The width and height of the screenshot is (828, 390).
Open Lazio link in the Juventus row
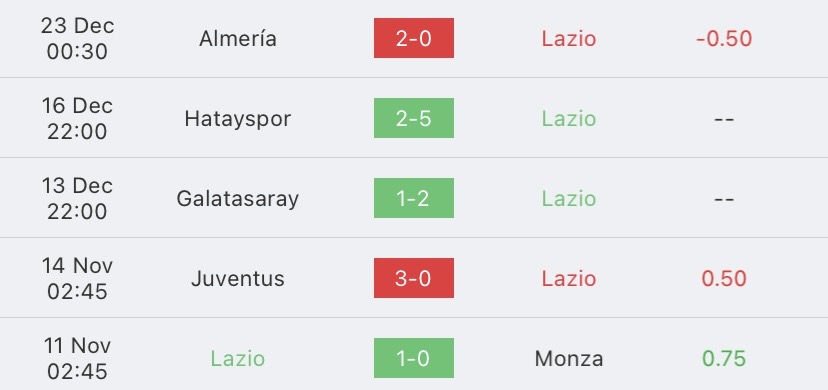569,279
